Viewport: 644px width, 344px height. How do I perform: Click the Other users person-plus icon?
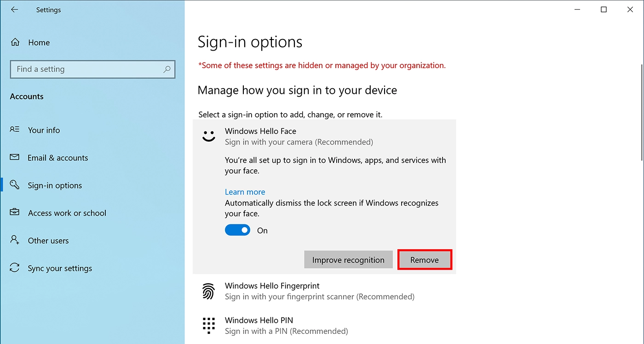click(15, 241)
